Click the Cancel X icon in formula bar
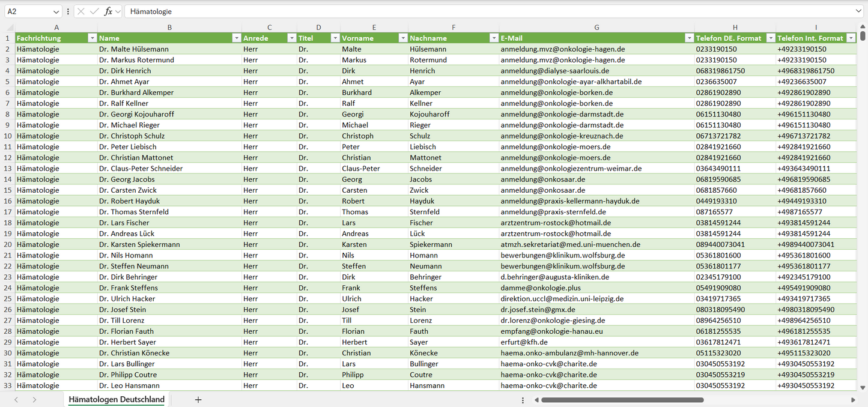This screenshot has width=868, height=407. [x=81, y=11]
